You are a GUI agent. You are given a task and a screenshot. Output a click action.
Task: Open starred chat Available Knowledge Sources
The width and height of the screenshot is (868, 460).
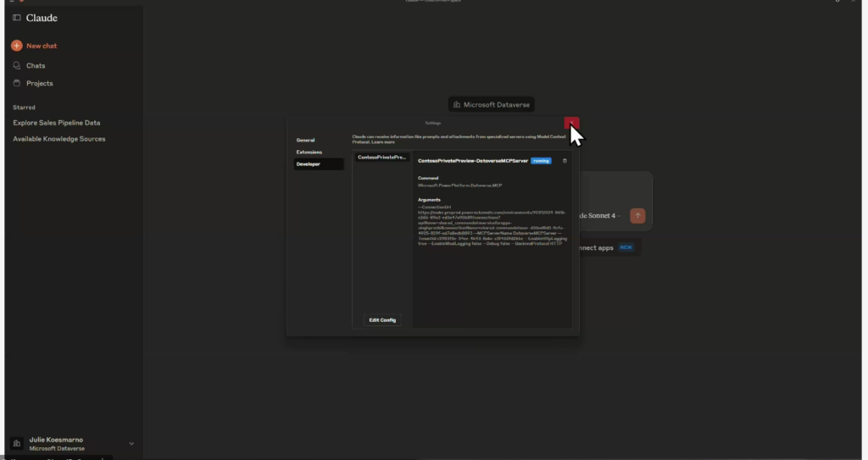(x=59, y=139)
